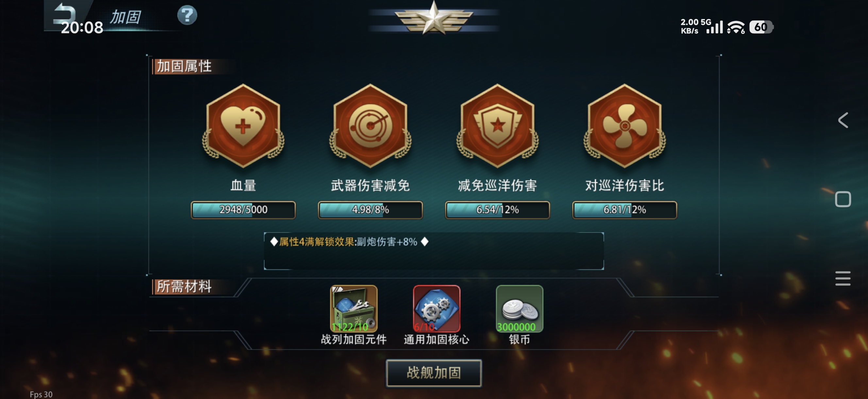Tap the 战列加固元件 toolbox material icon
The image size is (868, 399).
click(x=354, y=309)
